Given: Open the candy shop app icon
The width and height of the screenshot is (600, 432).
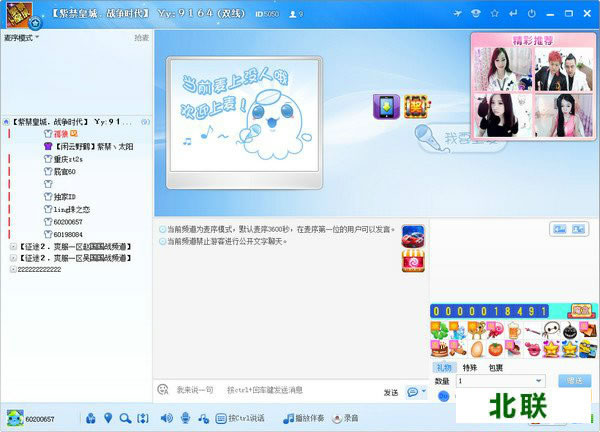Looking at the screenshot, I should pos(413,261).
